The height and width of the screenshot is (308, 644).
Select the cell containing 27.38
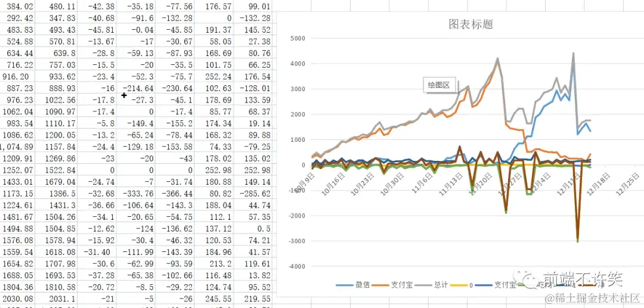254,42
